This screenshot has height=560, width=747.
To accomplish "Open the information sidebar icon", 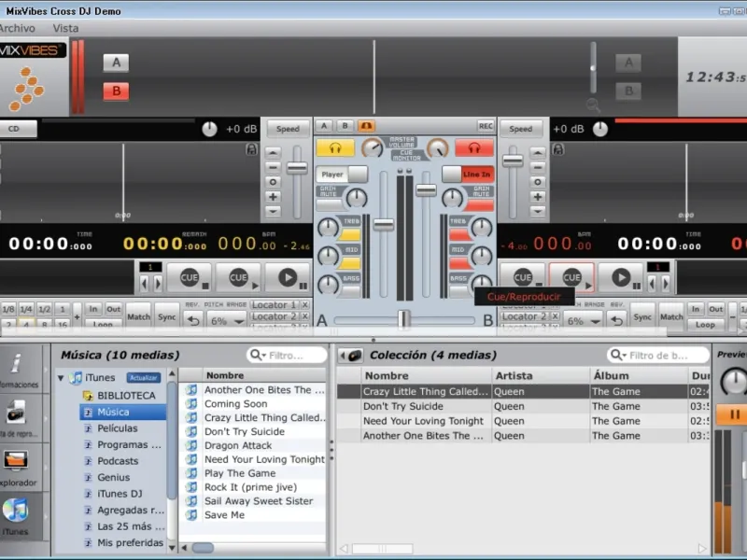I will 17,363.
